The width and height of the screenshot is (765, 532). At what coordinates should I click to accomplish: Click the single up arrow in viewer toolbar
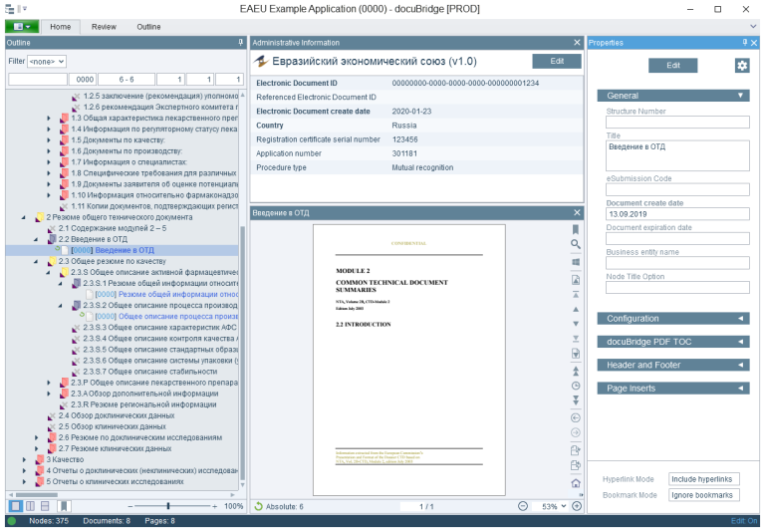coord(575,310)
